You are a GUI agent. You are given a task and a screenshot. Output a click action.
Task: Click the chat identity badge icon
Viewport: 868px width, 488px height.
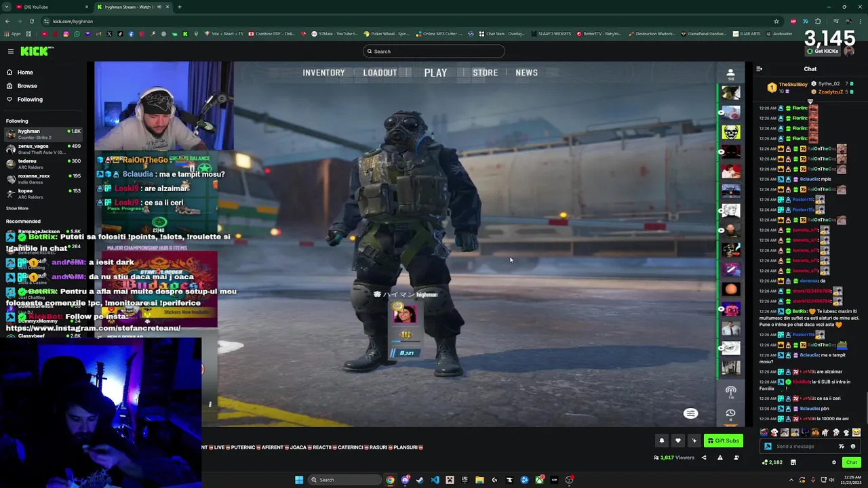[768, 446]
